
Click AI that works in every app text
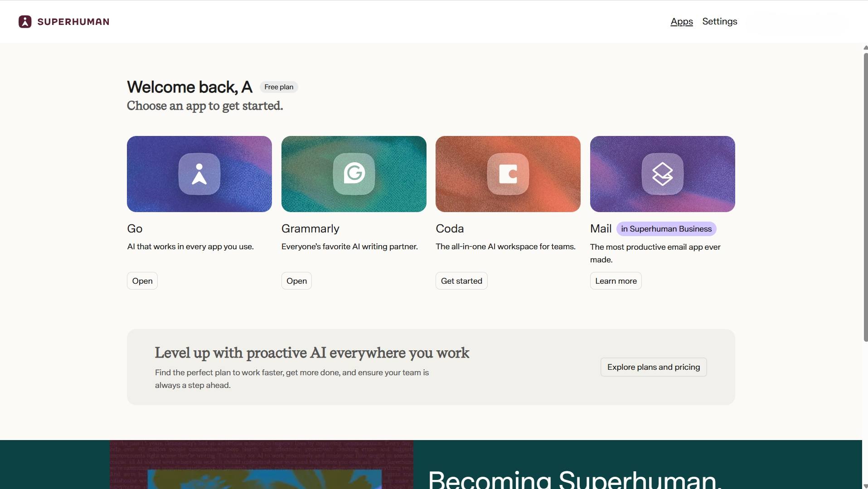click(190, 247)
